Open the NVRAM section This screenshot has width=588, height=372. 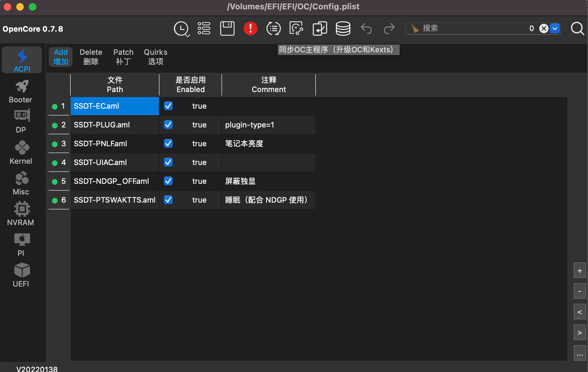pos(21,214)
